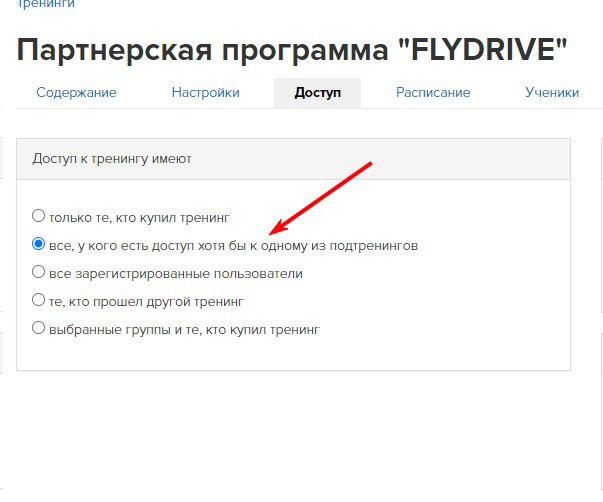
Task: Click the label 'выбранные группы и те, кто купил тренинг'
Action: pyautogui.click(x=184, y=330)
